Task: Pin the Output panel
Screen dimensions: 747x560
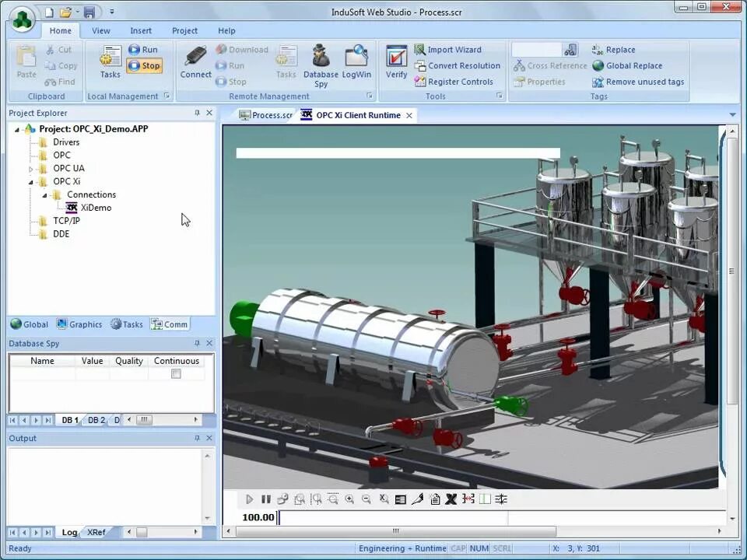Action: click(197, 438)
